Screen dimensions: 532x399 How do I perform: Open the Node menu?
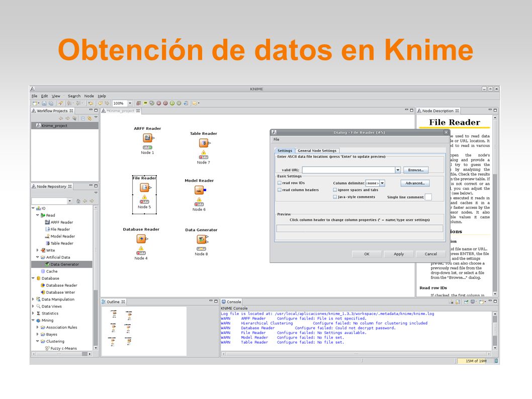89,96
